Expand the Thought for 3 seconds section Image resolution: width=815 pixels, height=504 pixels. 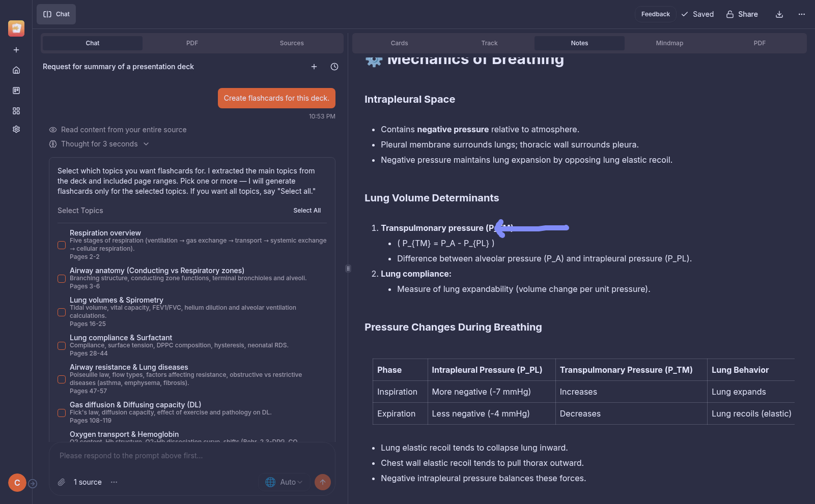[99, 144]
